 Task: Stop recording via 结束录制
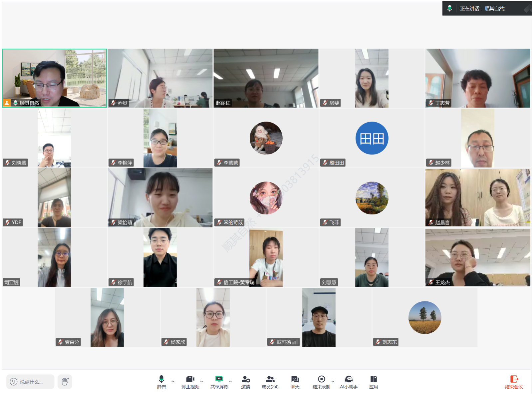pyautogui.click(x=321, y=382)
